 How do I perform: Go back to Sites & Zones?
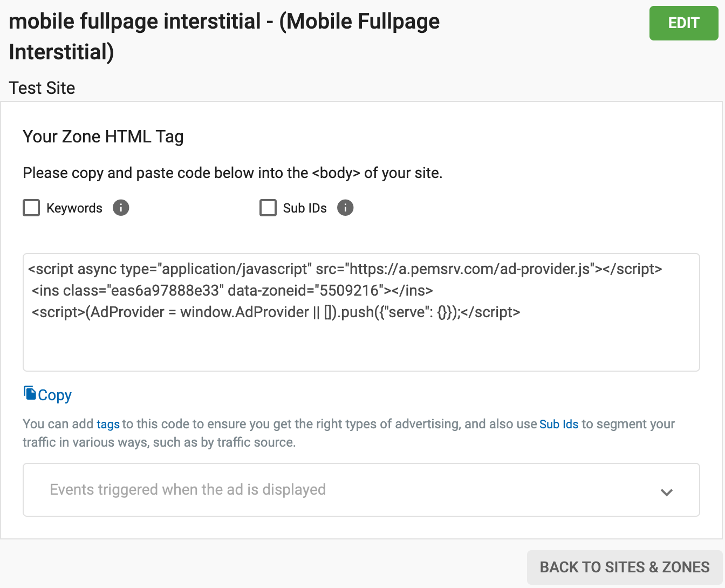click(624, 567)
